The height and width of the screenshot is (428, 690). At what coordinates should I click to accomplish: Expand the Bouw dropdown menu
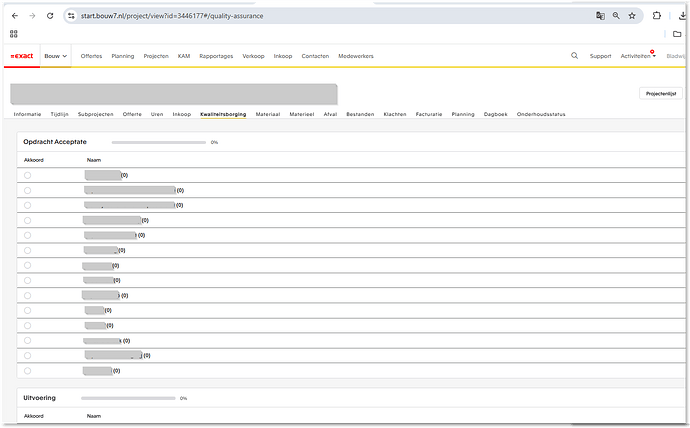pyautogui.click(x=56, y=56)
